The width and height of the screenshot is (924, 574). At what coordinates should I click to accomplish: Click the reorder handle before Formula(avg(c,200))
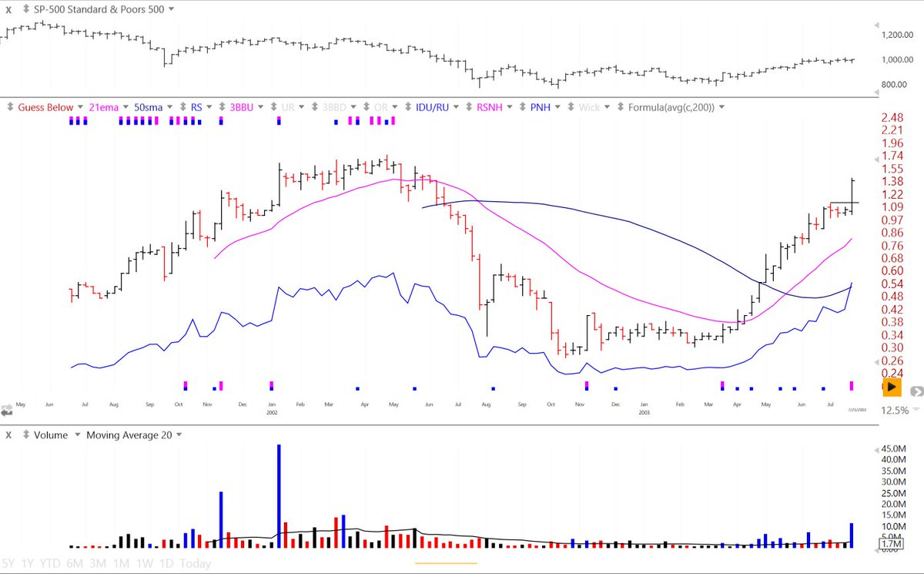coord(620,107)
